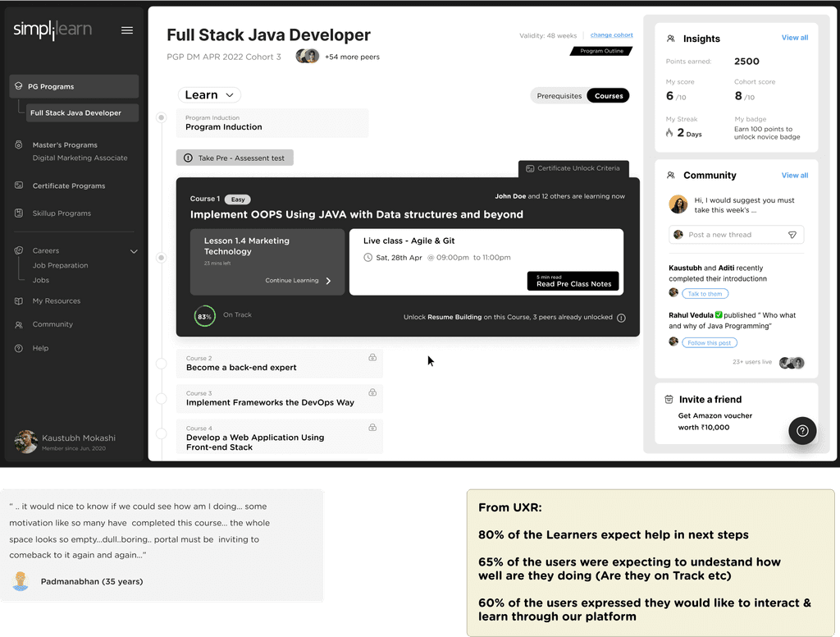Click the Community people icon in sidebar
The height and width of the screenshot is (637, 840).
pyautogui.click(x=19, y=324)
